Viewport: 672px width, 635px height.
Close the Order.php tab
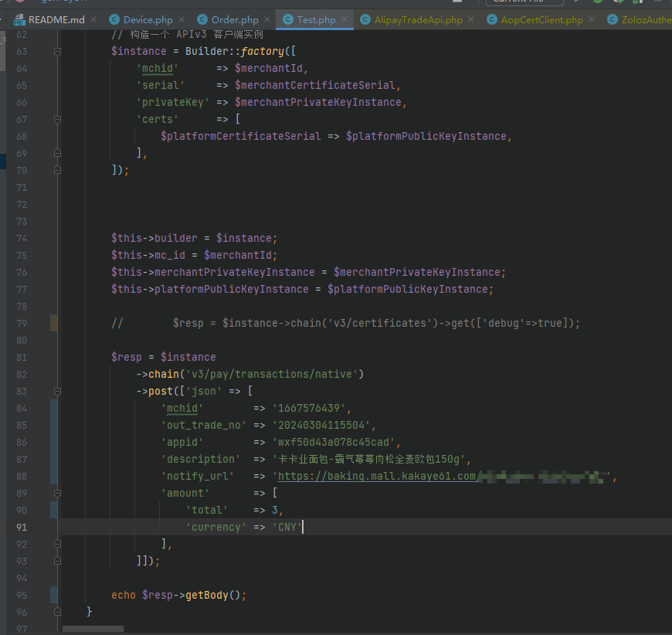click(x=267, y=20)
